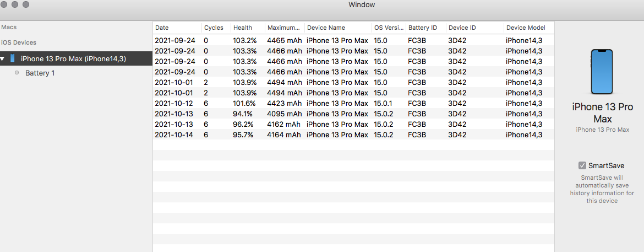The image size is (644, 252).
Task: Click the iPhone icon in the sidebar
Action: point(13,58)
